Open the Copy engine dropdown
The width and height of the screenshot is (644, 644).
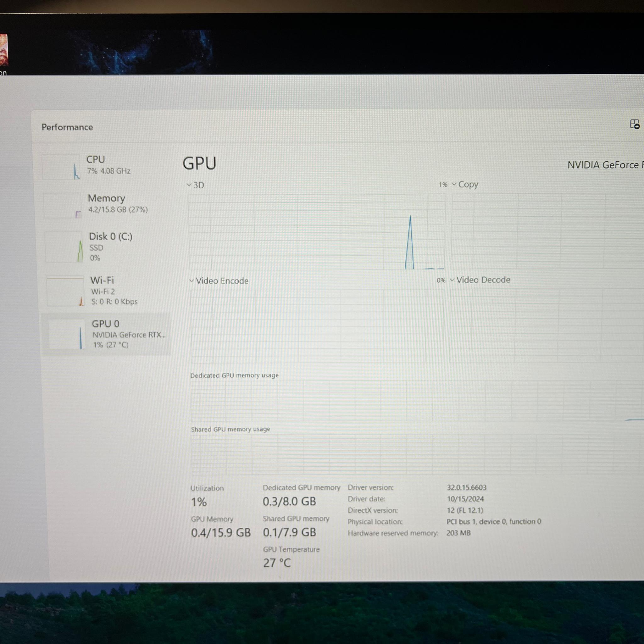pos(465,184)
